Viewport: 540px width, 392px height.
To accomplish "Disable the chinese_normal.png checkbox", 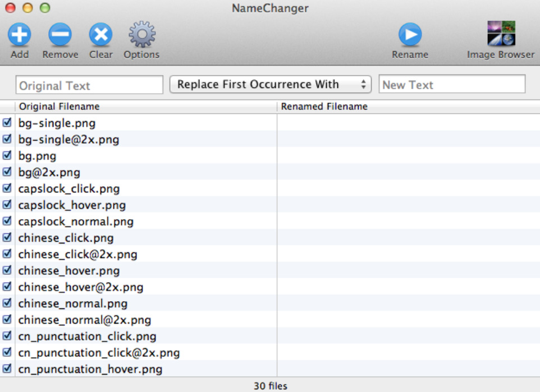I will [x=7, y=303].
